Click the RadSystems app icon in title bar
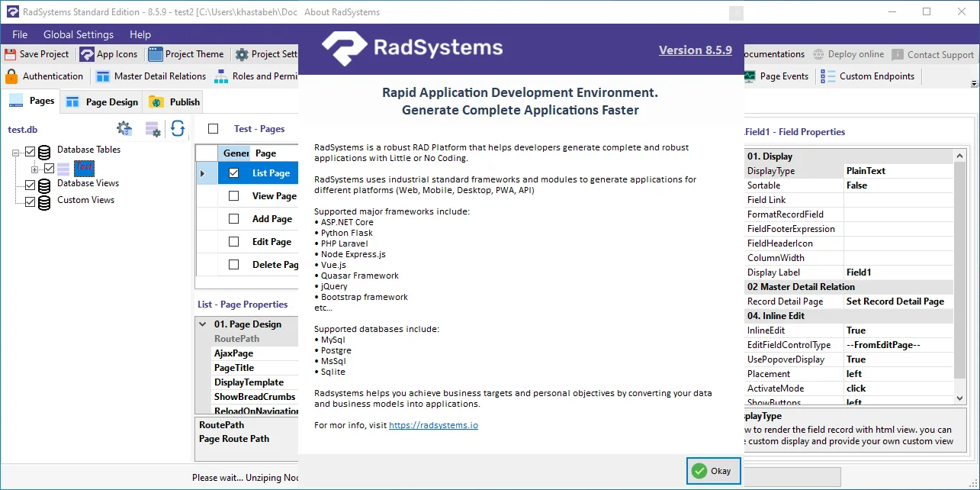This screenshot has height=490, width=980. click(x=12, y=11)
